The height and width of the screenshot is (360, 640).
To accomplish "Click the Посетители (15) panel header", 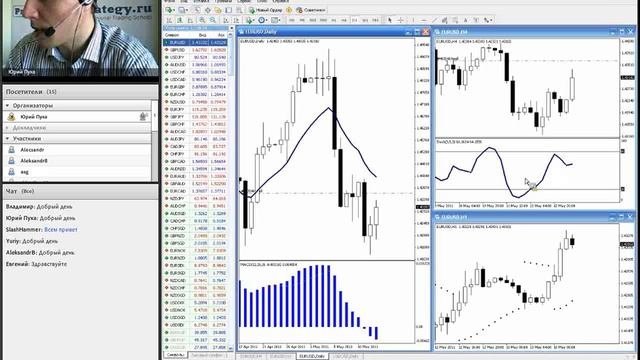I will point(80,92).
